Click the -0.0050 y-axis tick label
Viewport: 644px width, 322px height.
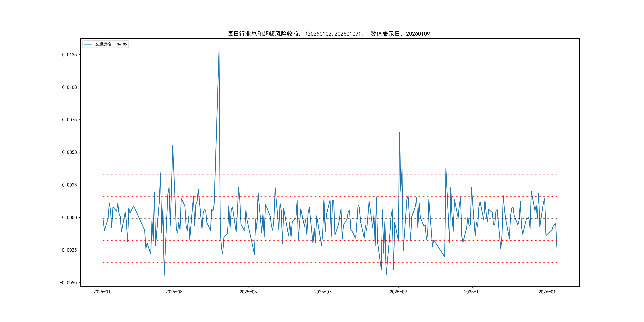pyautogui.click(x=68, y=283)
